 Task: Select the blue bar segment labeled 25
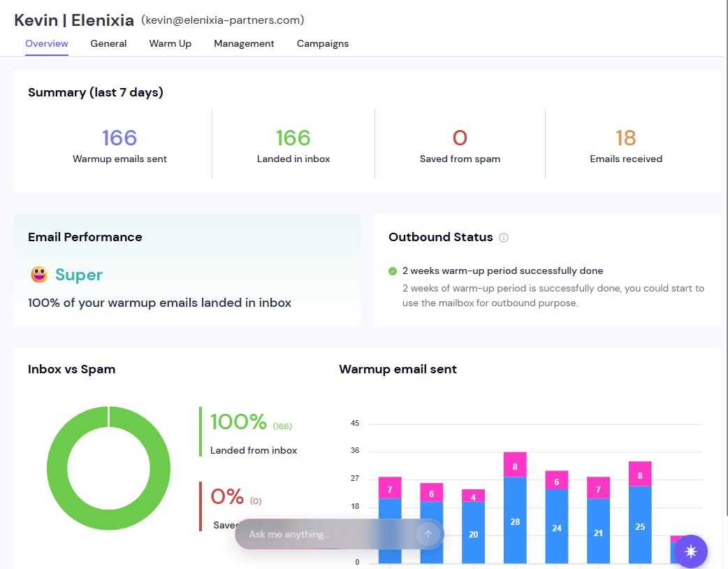[640, 525]
